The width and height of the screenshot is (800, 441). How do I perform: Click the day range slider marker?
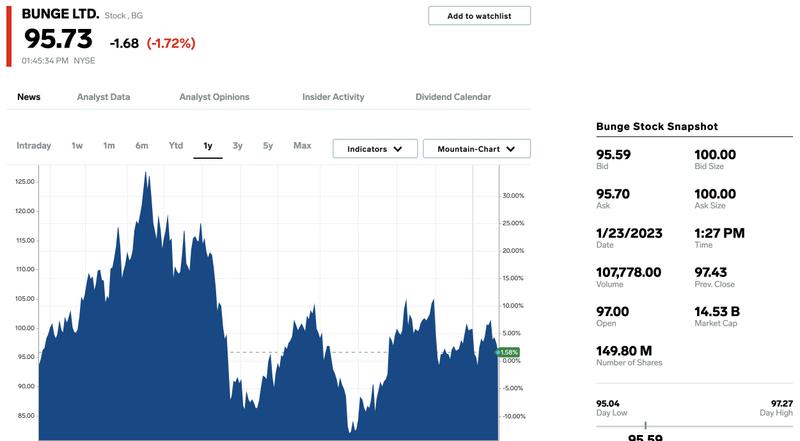coord(645,425)
